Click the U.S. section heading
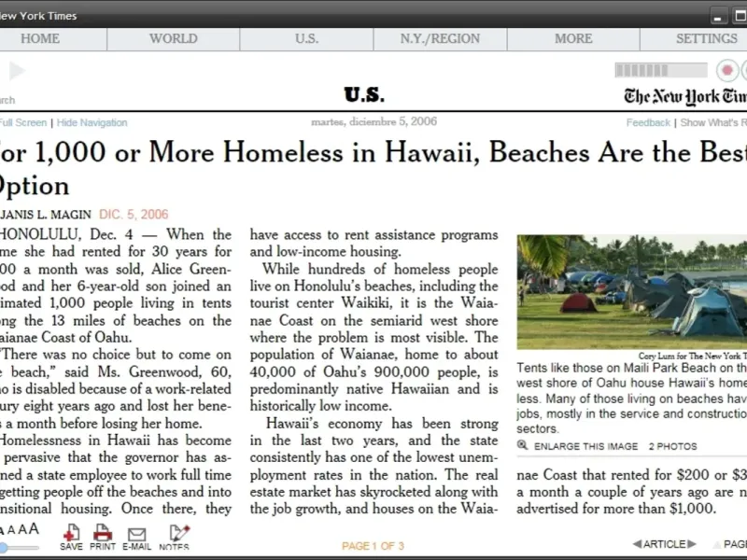 tap(364, 95)
